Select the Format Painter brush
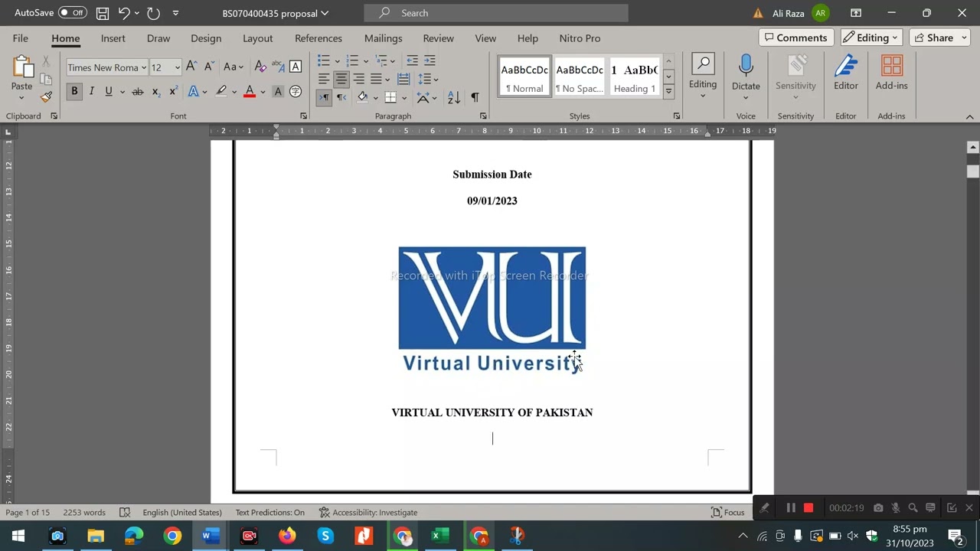The height and width of the screenshot is (551, 980). (46, 97)
